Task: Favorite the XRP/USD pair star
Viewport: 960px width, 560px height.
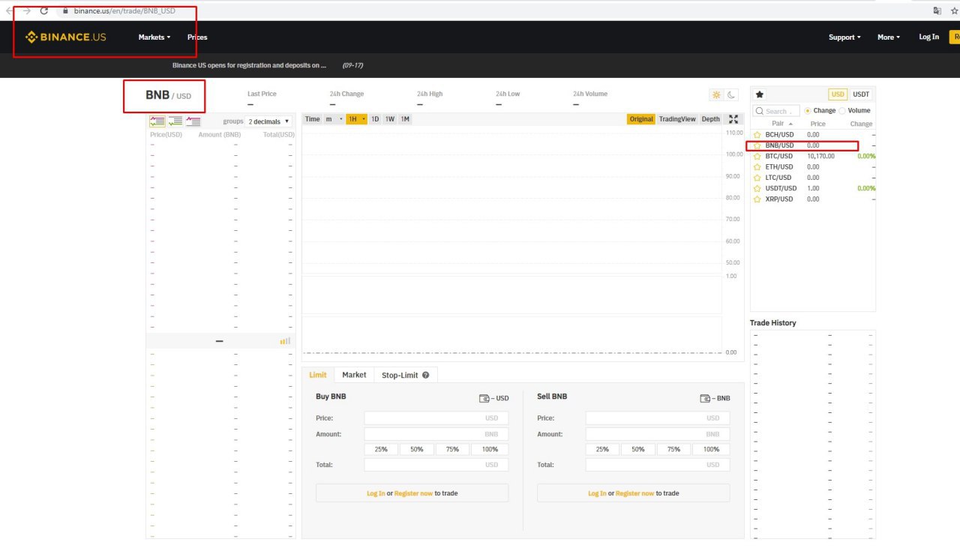Action: pos(757,199)
